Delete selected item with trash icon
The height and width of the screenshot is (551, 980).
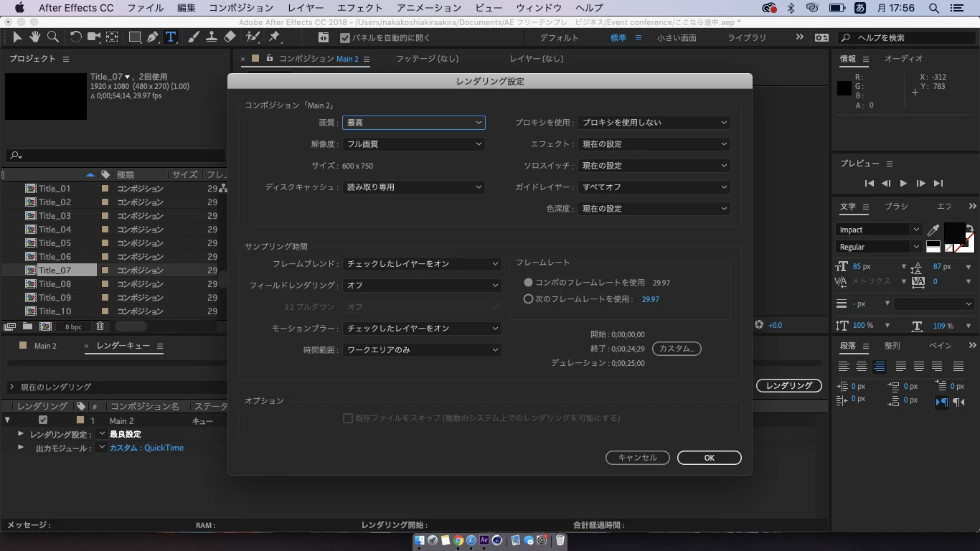point(100,326)
